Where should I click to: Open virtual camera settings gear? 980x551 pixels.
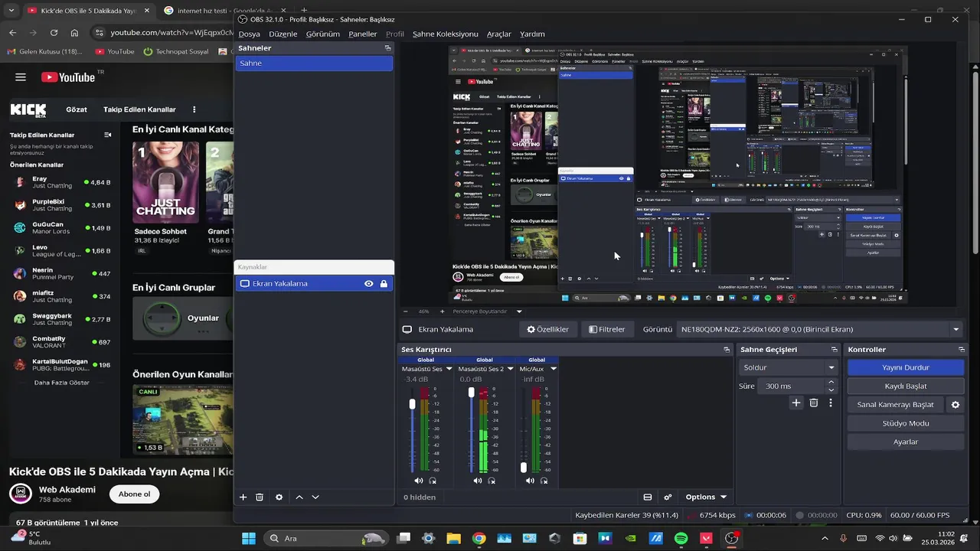[955, 405]
